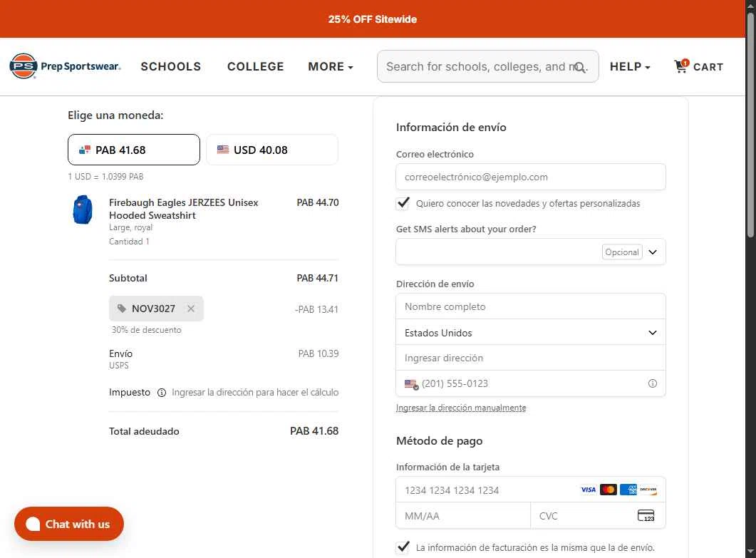Click the American Express icon
The width and height of the screenshot is (756, 558).
pos(628,490)
